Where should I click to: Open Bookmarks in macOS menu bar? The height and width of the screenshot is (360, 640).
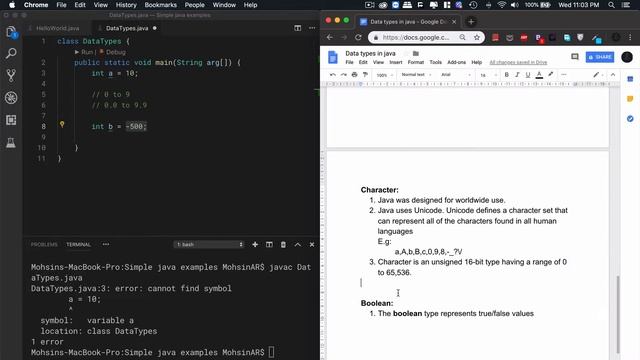pyautogui.click(x=160, y=5)
